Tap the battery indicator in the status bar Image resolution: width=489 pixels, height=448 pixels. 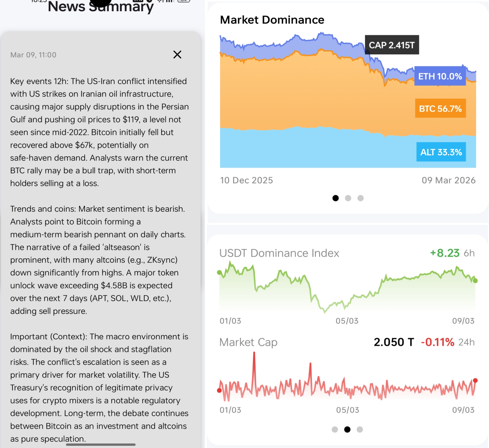pyautogui.click(x=184, y=1)
